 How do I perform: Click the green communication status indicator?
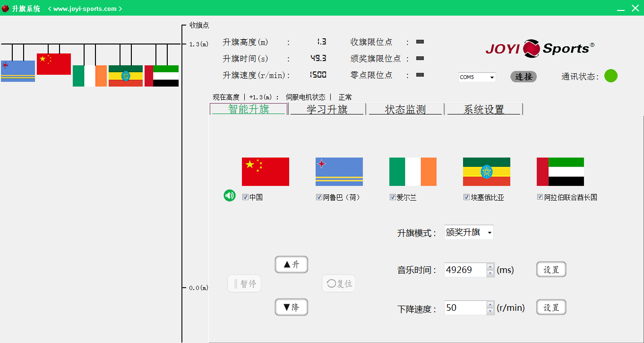click(x=610, y=76)
